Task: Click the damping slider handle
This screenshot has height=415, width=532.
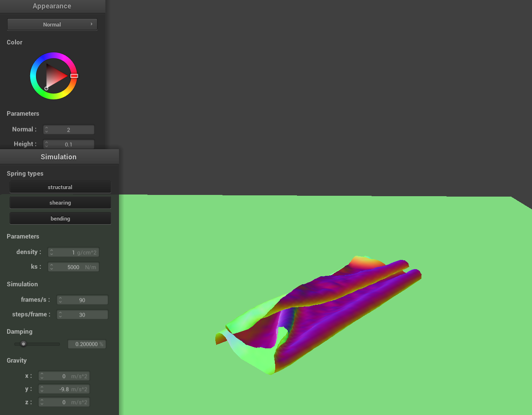Action: coord(23,344)
